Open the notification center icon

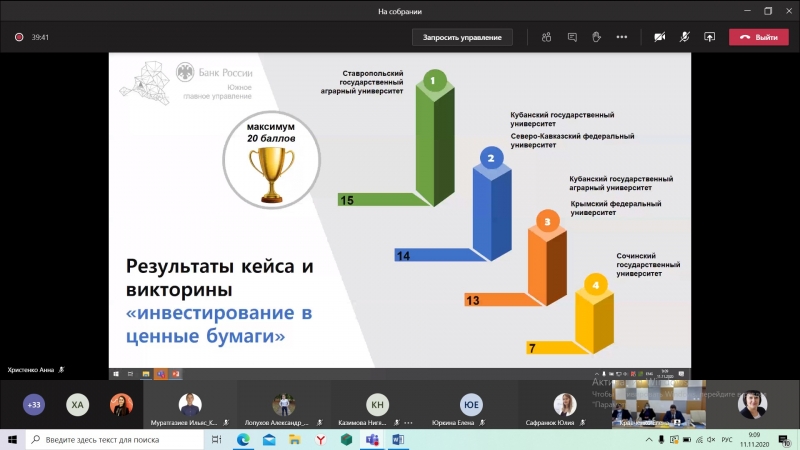(x=784, y=439)
